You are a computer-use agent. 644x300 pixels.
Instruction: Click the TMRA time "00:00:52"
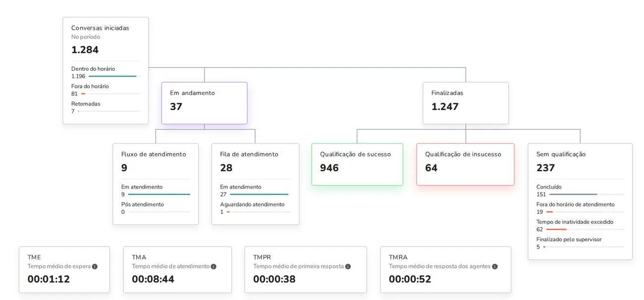410,279
